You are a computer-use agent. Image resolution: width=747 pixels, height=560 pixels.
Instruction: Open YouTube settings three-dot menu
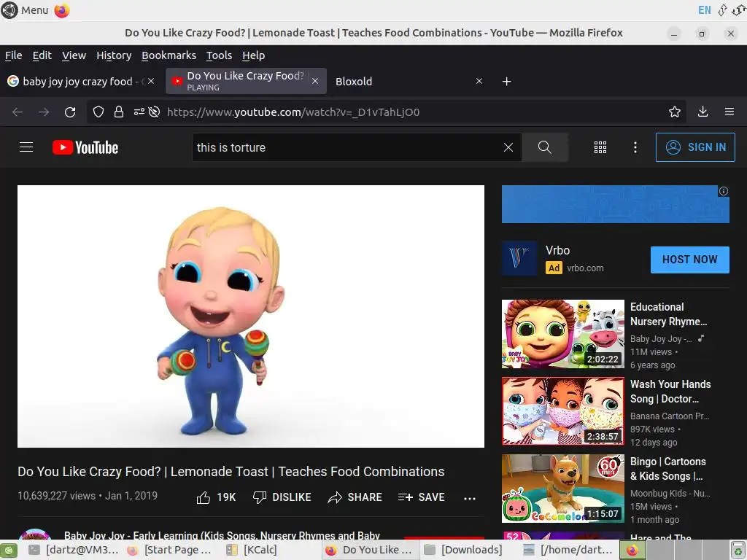tap(635, 147)
